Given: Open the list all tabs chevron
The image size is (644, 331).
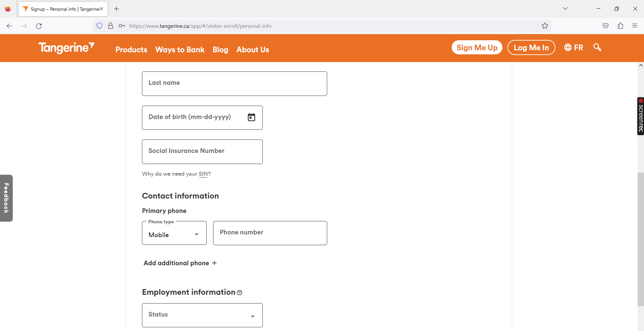Looking at the screenshot, I should pyautogui.click(x=565, y=8).
